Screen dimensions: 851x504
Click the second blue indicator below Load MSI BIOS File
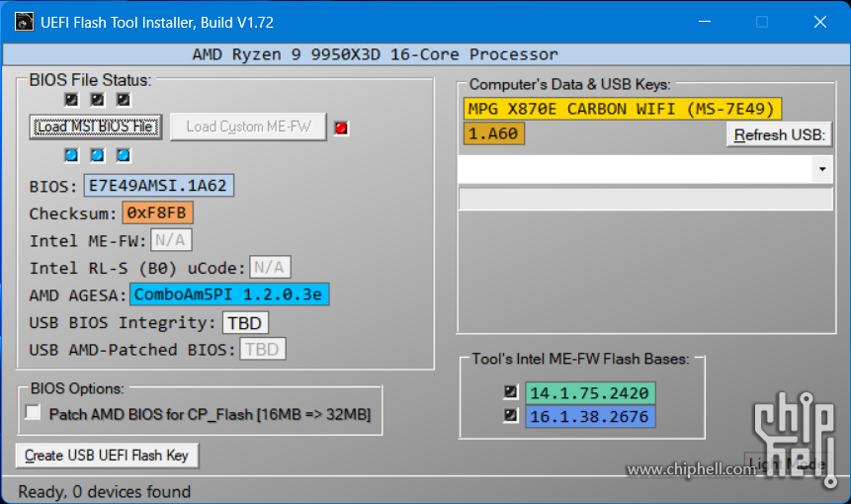[x=97, y=156]
